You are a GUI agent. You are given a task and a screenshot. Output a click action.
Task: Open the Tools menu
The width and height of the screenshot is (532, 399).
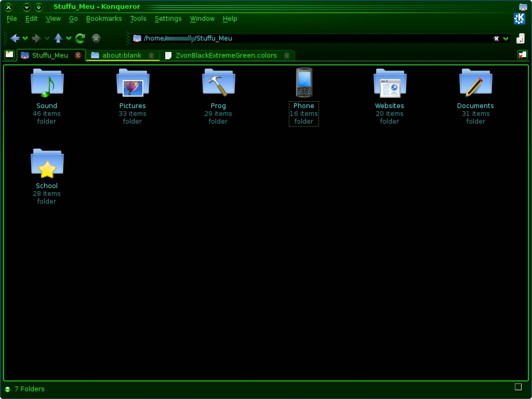[138, 19]
